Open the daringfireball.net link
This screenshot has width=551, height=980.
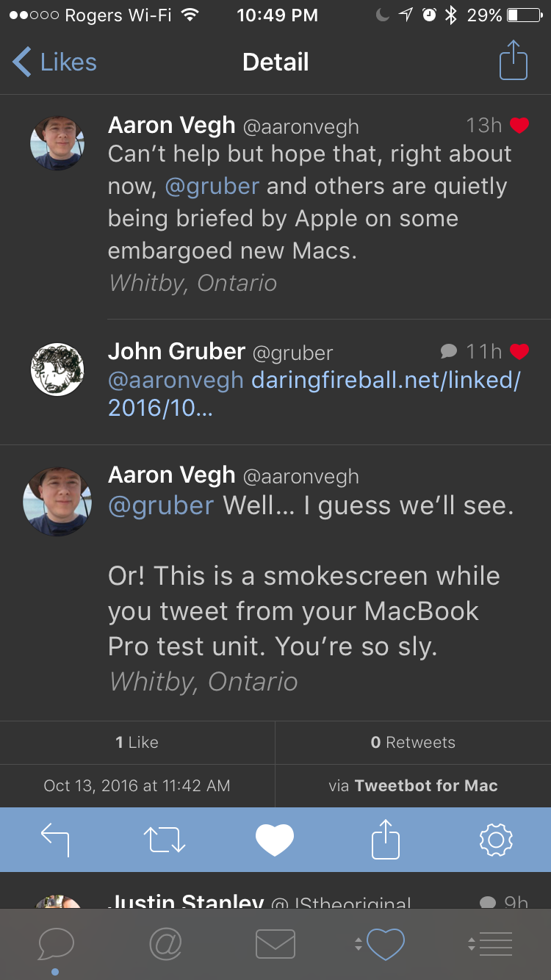coord(386,381)
